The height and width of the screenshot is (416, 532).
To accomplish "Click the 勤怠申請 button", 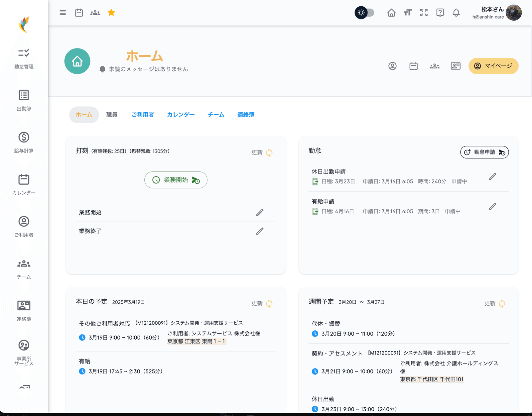I will pos(484,152).
